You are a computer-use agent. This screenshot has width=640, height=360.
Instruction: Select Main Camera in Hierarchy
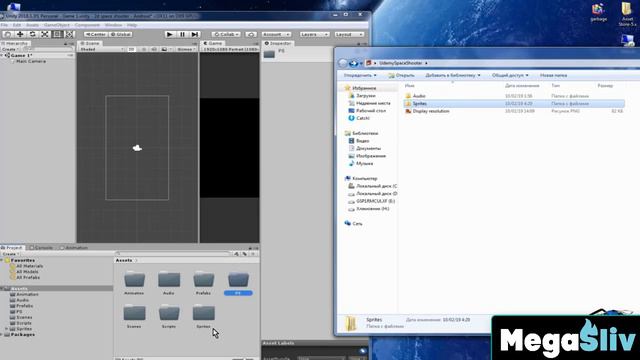click(31, 61)
